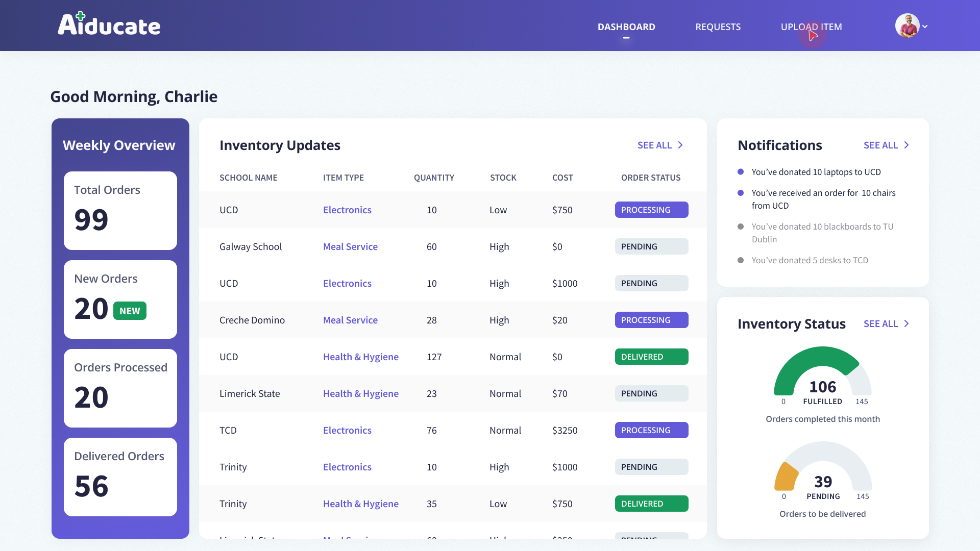Click the Aiducate logo
Viewport: 980px width, 551px height.
click(x=109, y=24)
